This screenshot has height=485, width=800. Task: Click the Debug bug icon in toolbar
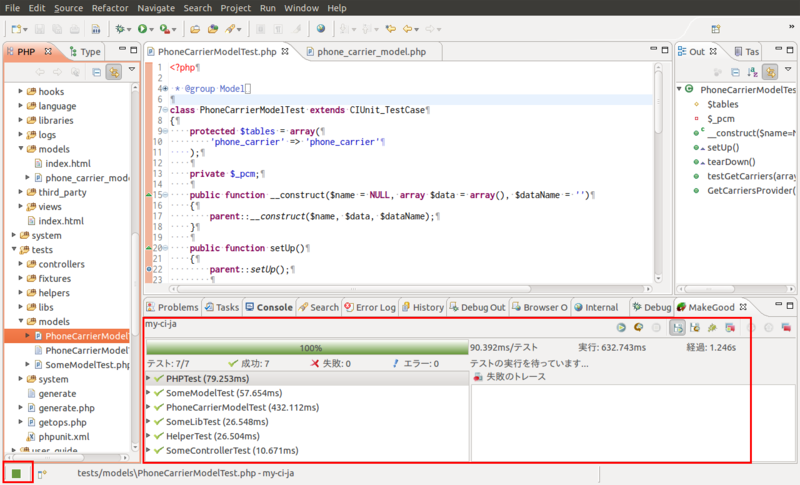click(x=120, y=29)
